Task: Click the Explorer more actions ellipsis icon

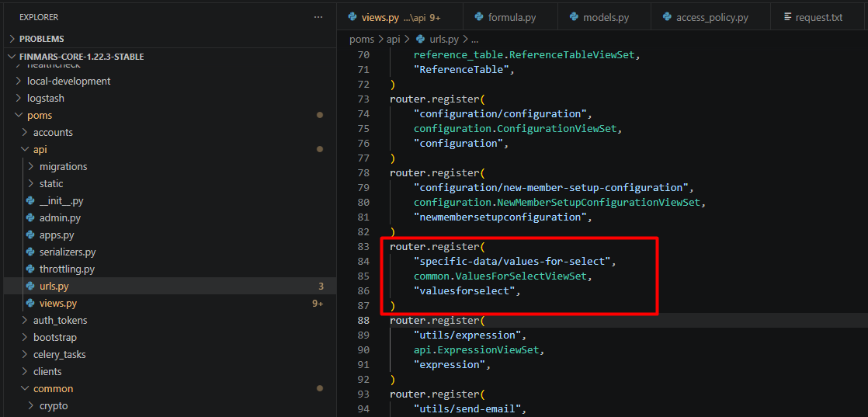Action: (x=318, y=17)
